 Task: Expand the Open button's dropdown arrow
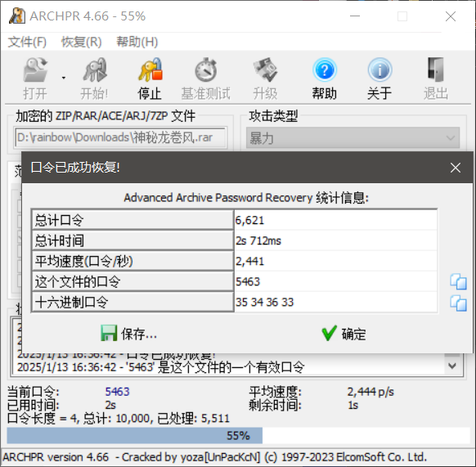coord(64,78)
